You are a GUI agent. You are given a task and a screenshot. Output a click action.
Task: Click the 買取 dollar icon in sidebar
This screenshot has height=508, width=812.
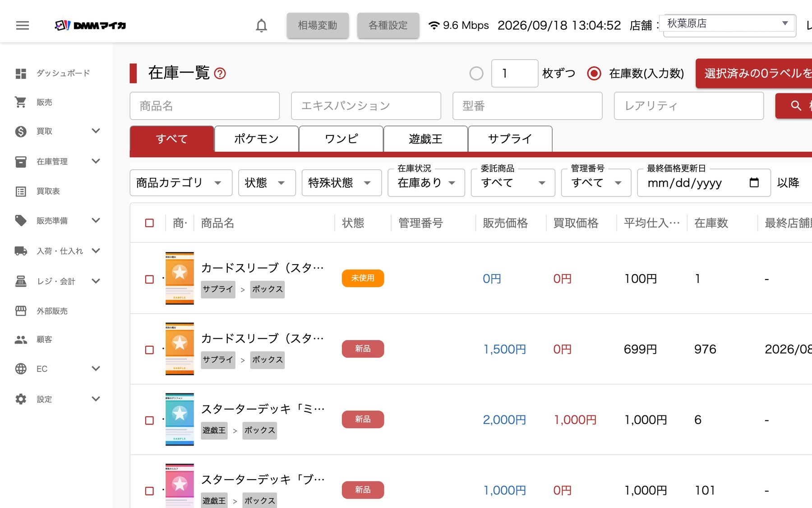[x=21, y=131]
